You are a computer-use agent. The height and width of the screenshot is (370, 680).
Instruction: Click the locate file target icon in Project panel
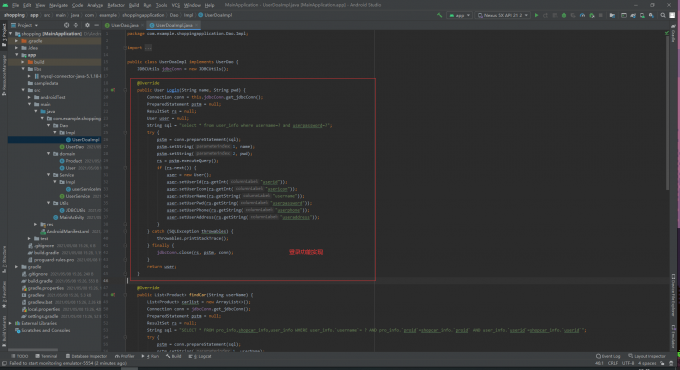[x=66, y=25]
